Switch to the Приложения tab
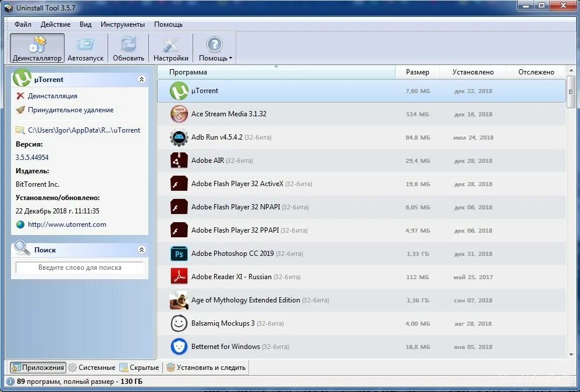The height and width of the screenshot is (392, 580). [x=38, y=368]
